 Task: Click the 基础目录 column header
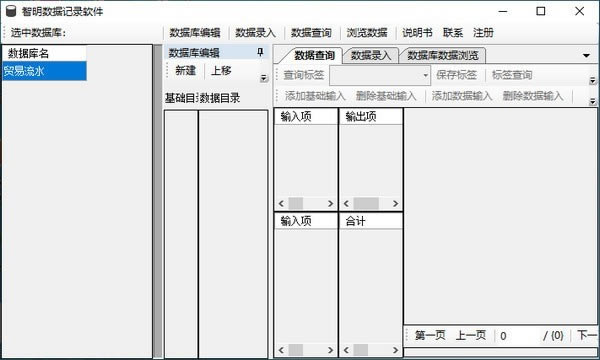pyautogui.click(x=181, y=98)
